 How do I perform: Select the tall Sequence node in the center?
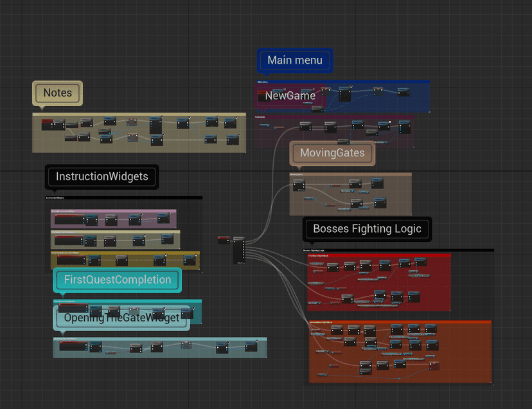pos(239,251)
